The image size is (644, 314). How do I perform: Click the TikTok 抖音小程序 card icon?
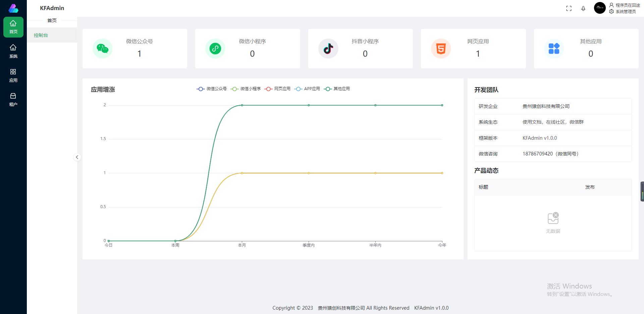click(328, 49)
